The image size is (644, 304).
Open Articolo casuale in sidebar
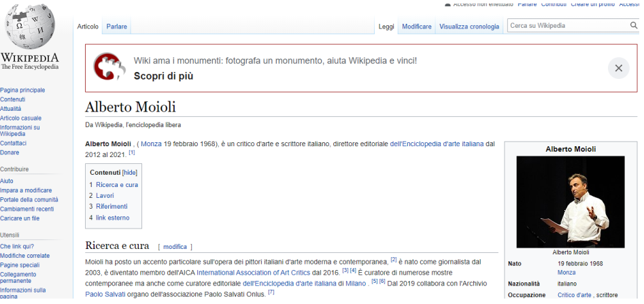coord(21,118)
